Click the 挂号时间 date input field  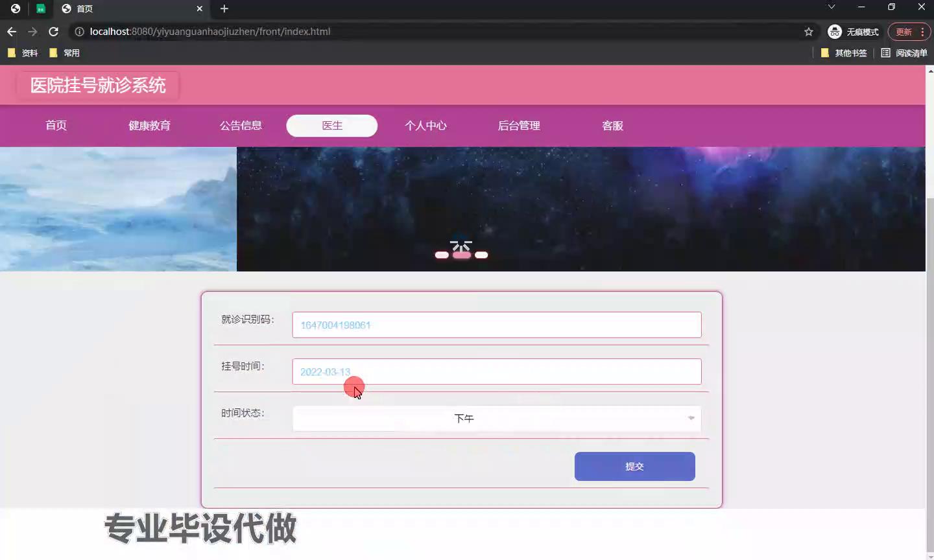coord(496,372)
